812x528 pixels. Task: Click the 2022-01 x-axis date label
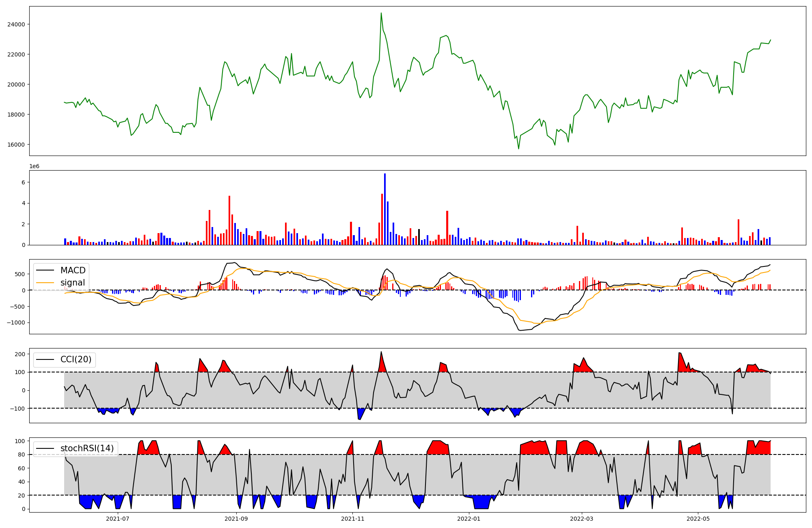point(469,519)
